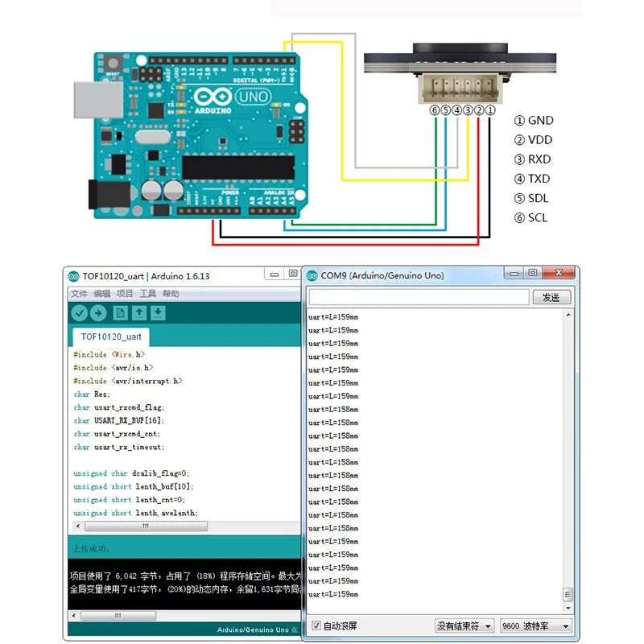The image size is (644, 644).
Task: Click the code line '#include <Wire.h>'
Action: click(109, 354)
